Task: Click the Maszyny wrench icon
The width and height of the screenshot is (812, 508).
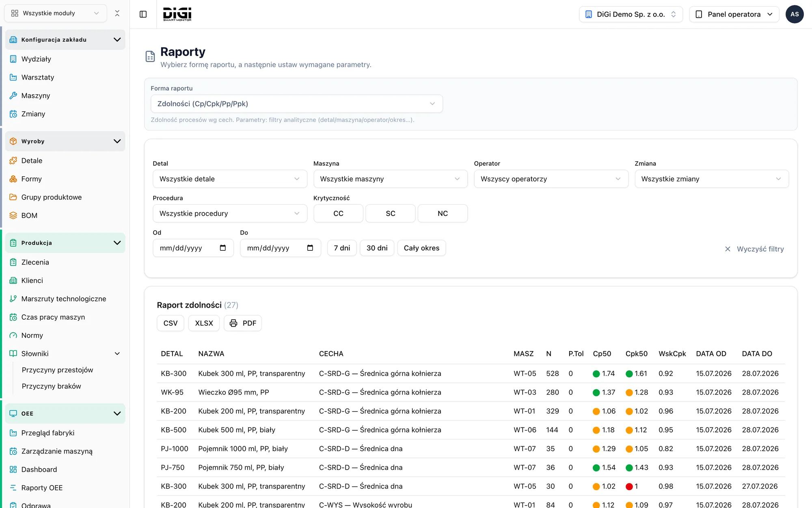Action: point(13,96)
